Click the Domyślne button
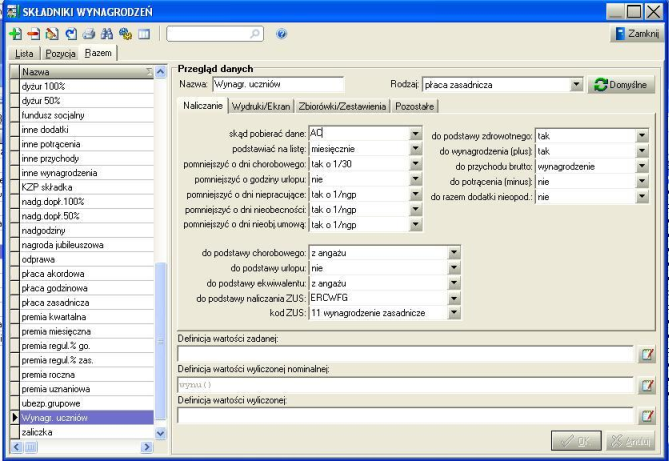This screenshot has height=461, width=669. coord(621,85)
